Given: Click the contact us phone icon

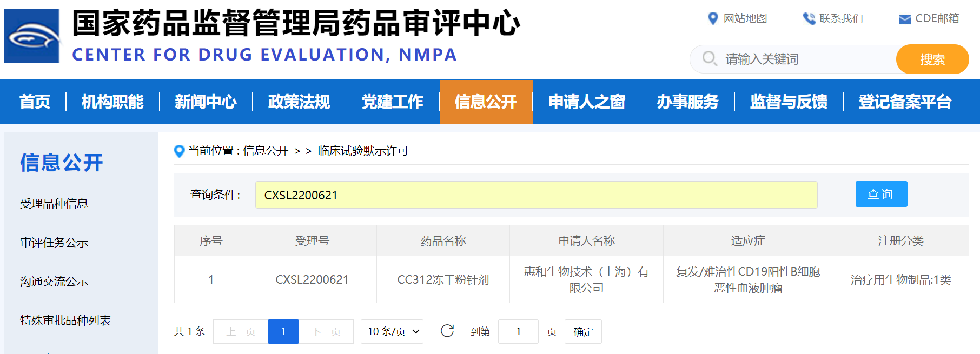Looking at the screenshot, I should pyautogui.click(x=809, y=18).
